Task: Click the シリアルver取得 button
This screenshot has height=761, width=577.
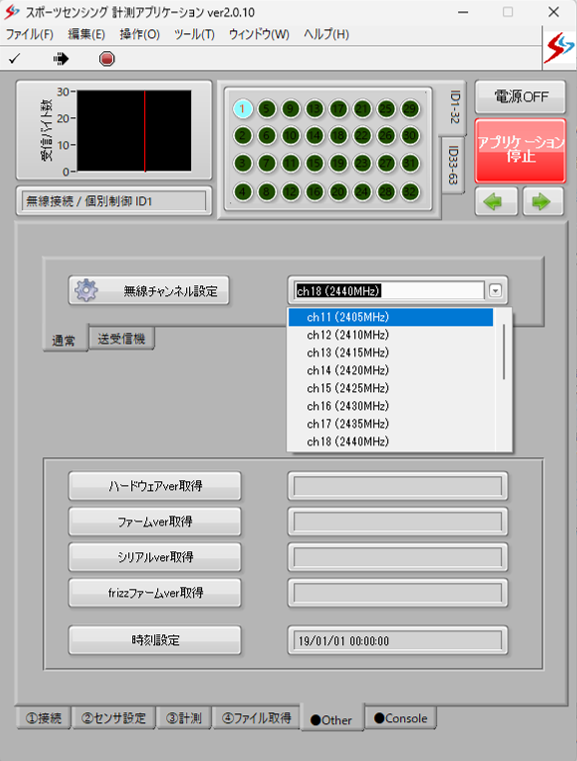Action: (x=155, y=557)
